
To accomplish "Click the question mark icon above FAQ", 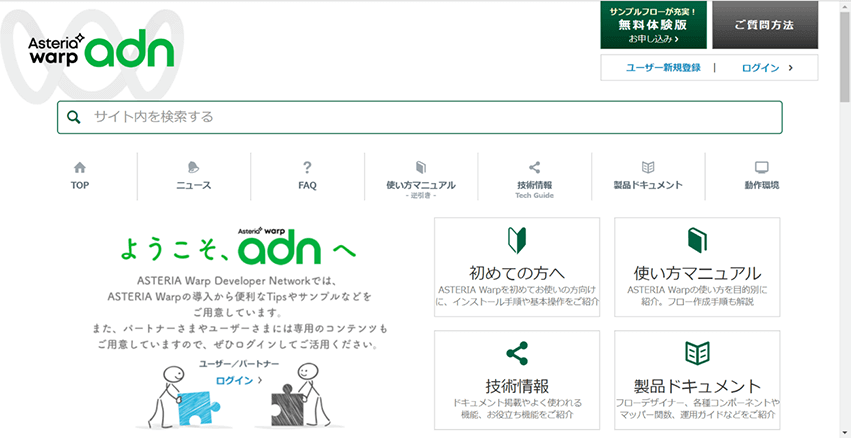I will (x=307, y=167).
